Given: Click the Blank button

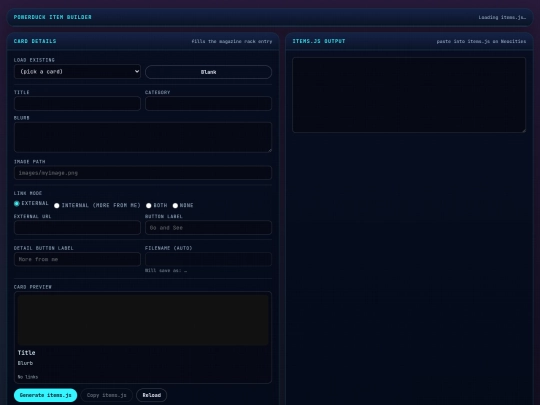Looking at the screenshot, I should pyautogui.click(x=208, y=72).
